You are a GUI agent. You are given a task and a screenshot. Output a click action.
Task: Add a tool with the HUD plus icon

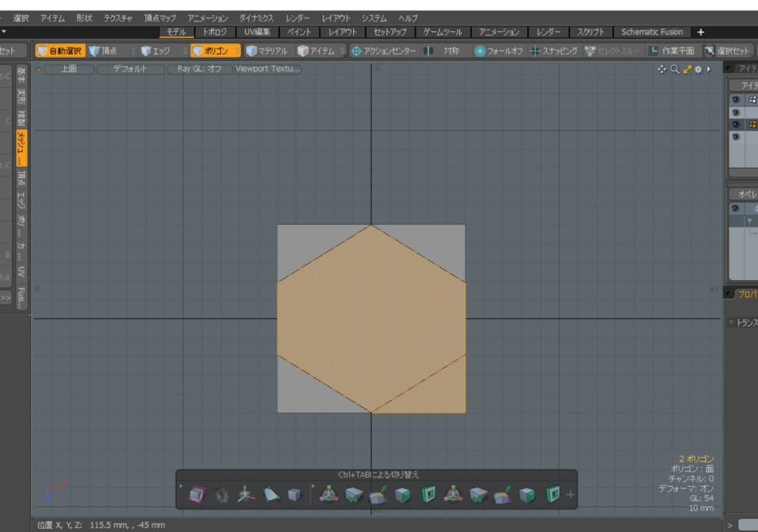coord(571,495)
